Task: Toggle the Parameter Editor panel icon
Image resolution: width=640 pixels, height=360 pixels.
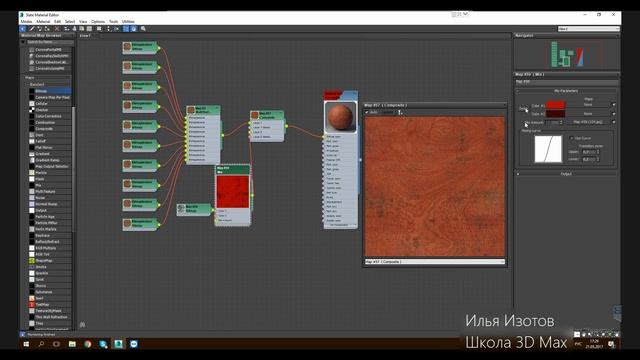Action: tap(133, 29)
